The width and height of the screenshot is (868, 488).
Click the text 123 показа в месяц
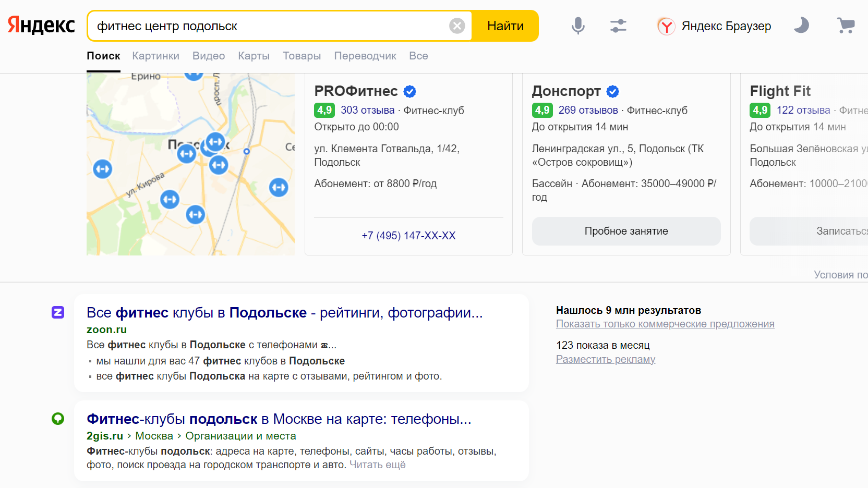(603, 345)
